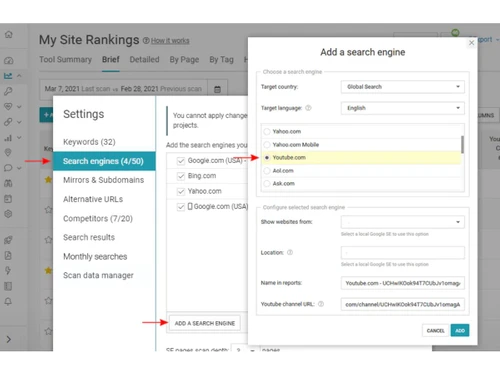
Task: Open Mirrors & Subdomains settings section
Action: [104, 180]
